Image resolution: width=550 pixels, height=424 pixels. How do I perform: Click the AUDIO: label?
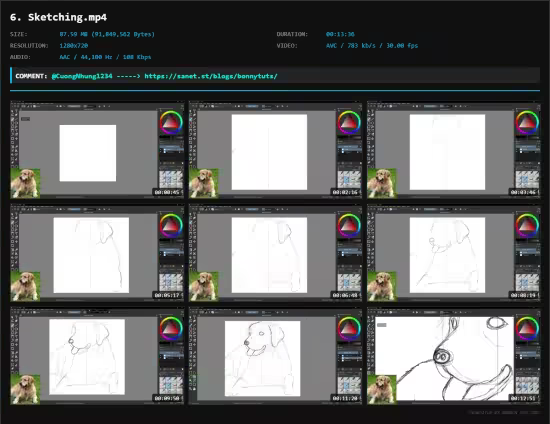coord(20,57)
